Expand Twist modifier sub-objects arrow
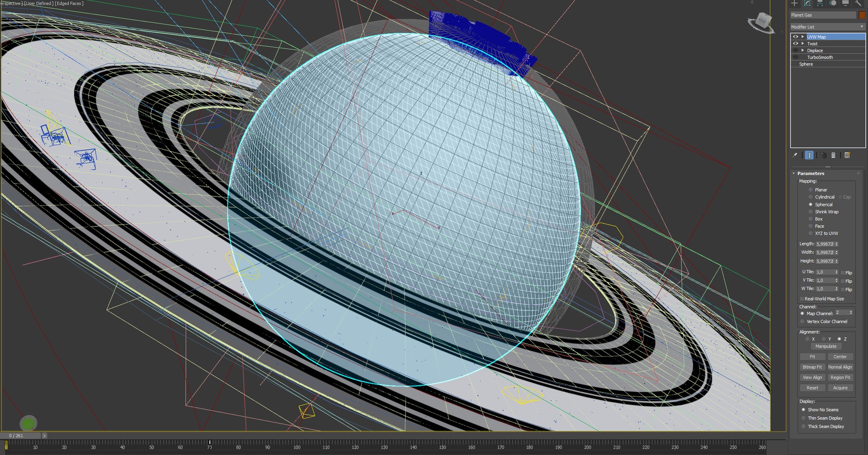The image size is (868, 455). click(803, 43)
